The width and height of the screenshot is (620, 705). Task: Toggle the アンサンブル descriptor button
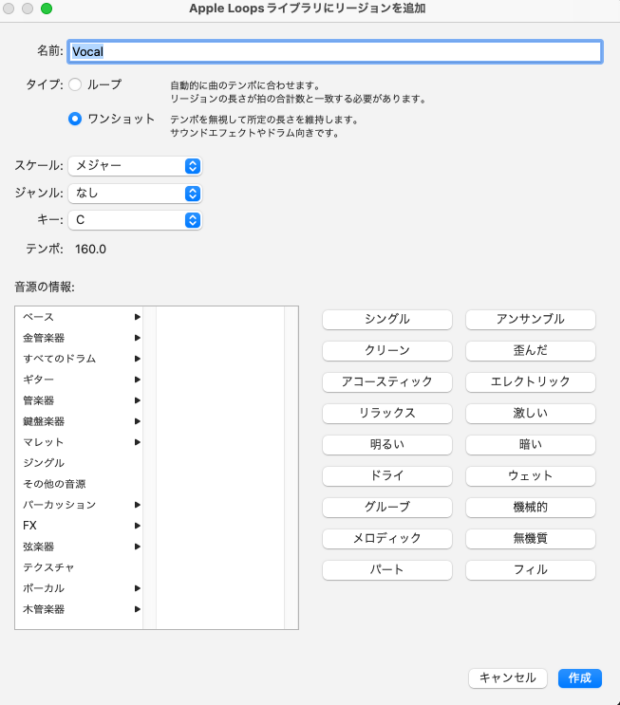[x=531, y=319]
